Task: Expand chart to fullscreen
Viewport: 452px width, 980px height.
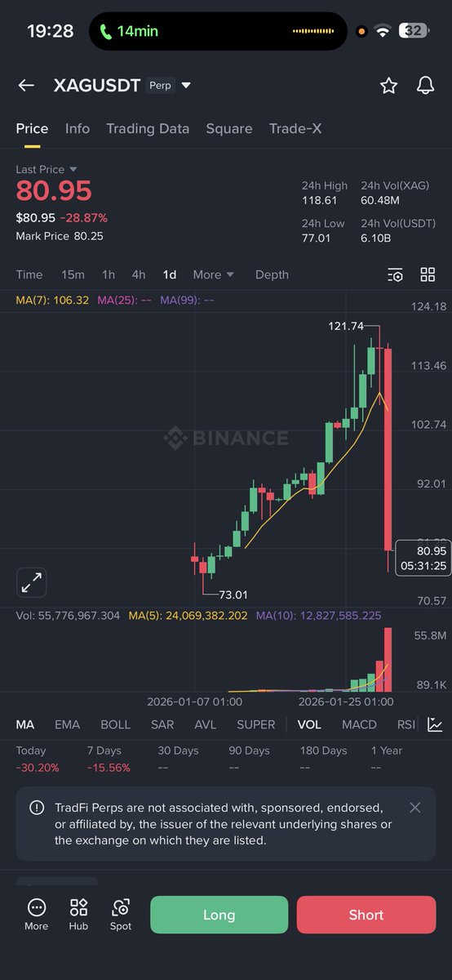Action: click(x=31, y=582)
